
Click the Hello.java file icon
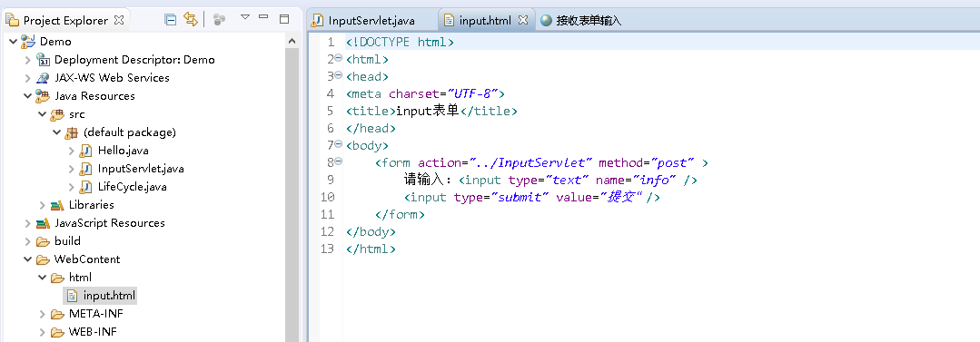coord(85,151)
